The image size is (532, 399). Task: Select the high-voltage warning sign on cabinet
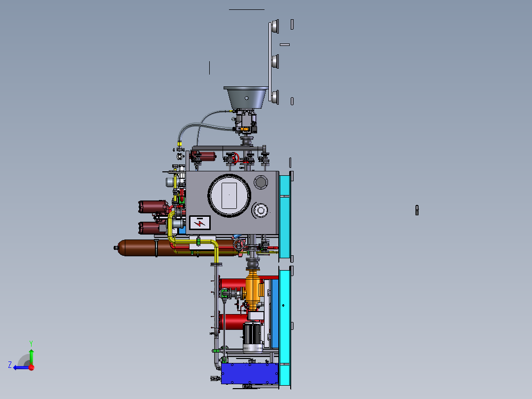[x=200, y=223]
